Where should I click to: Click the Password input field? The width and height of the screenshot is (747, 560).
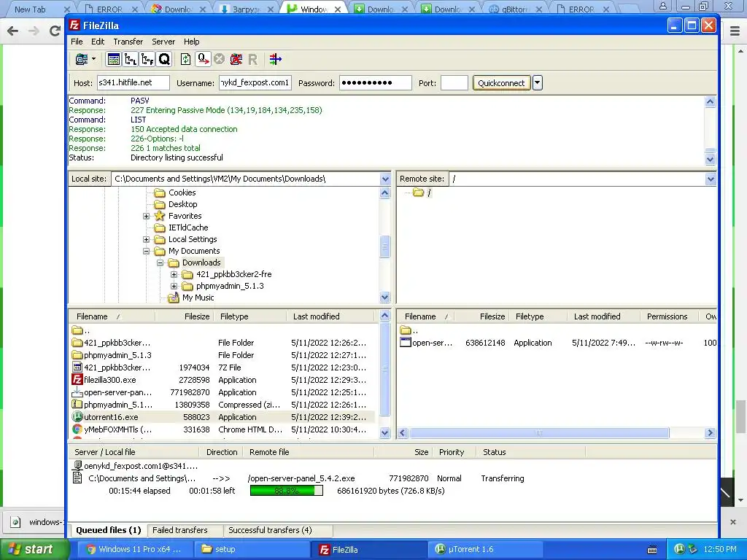[x=376, y=83]
